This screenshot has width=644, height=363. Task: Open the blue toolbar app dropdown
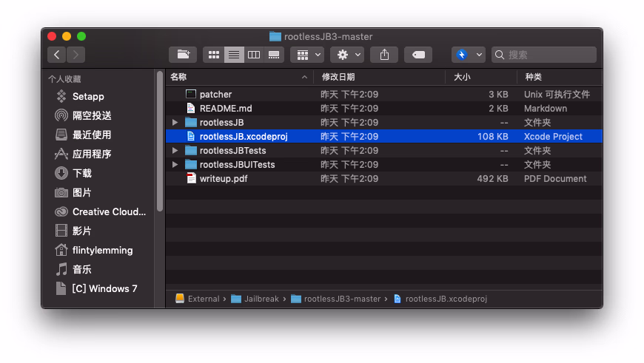click(469, 55)
